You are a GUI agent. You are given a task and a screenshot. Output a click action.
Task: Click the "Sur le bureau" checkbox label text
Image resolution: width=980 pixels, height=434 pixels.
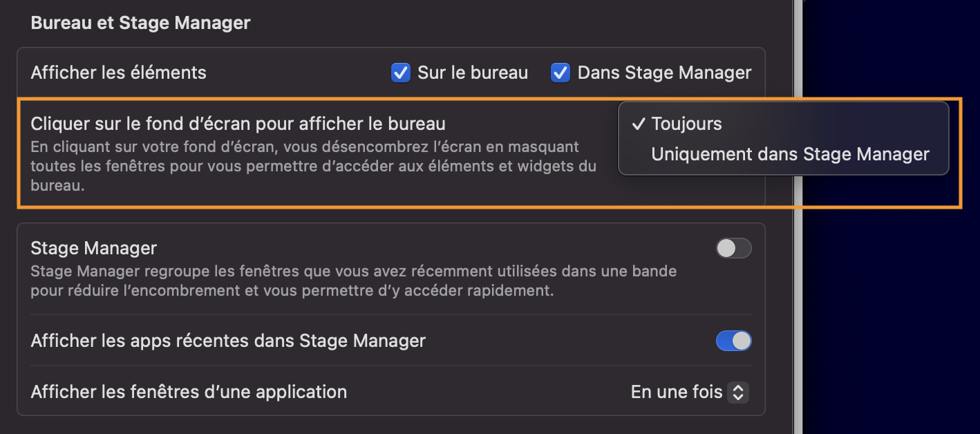473,73
